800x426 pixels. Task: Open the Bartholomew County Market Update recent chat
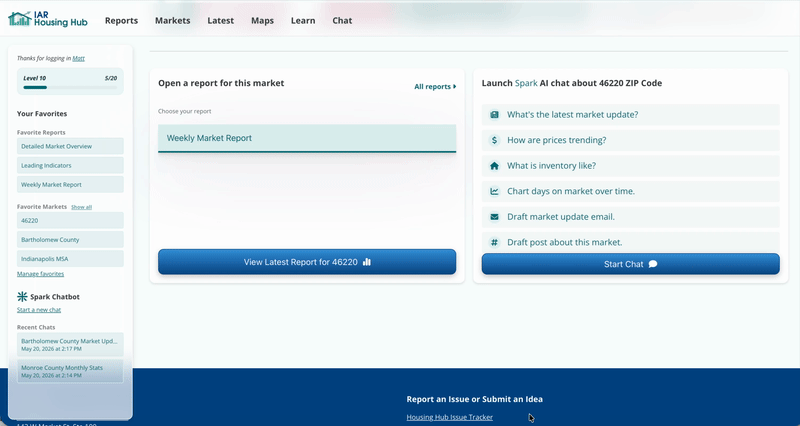point(70,344)
